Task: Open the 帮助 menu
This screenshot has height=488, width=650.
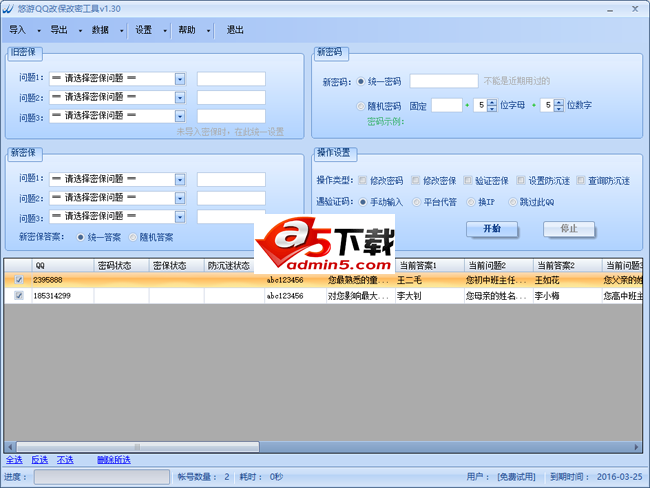Action: tap(187, 30)
